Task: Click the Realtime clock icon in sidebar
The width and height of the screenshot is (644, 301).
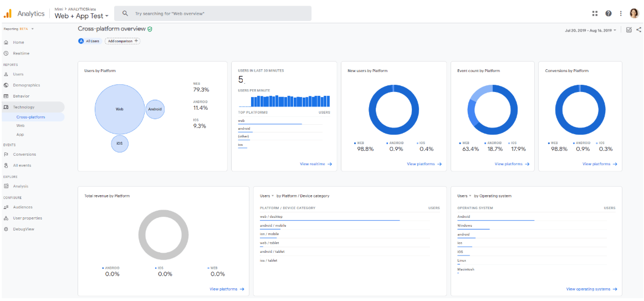Action: (6, 53)
